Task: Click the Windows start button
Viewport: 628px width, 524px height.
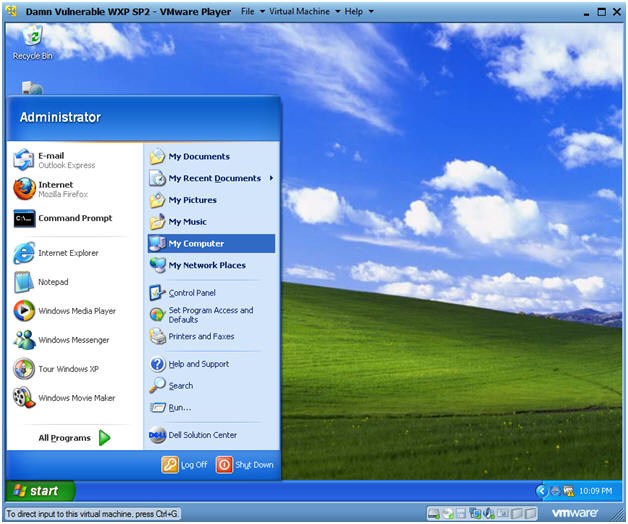Action: pyautogui.click(x=40, y=491)
